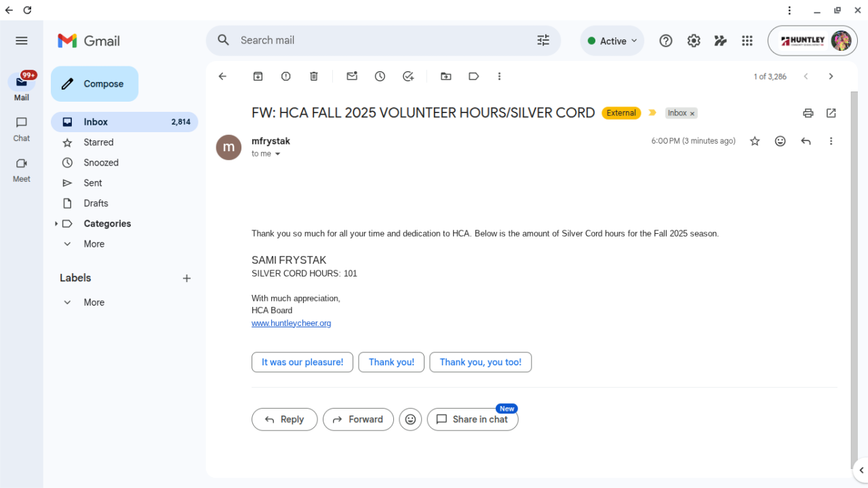Choose the 'It was our pleasure!' reply

pyautogui.click(x=302, y=362)
